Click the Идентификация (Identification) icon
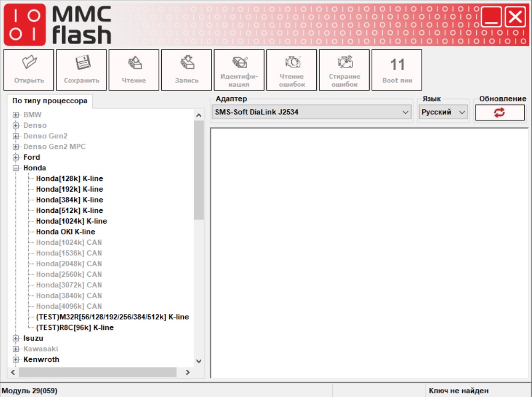The width and height of the screenshot is (532, 397). pos(239,63)
